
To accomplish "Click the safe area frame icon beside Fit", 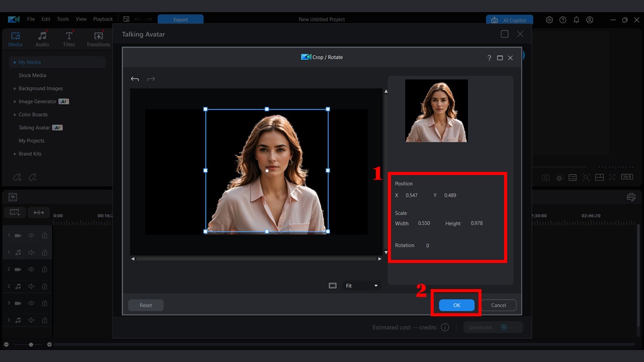I will [x=333, y=285].
